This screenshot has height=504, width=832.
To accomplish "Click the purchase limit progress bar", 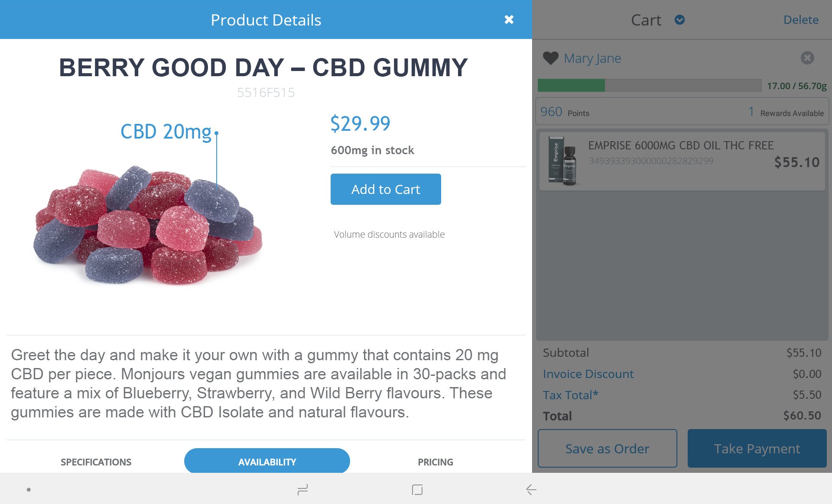I will 649,85.
